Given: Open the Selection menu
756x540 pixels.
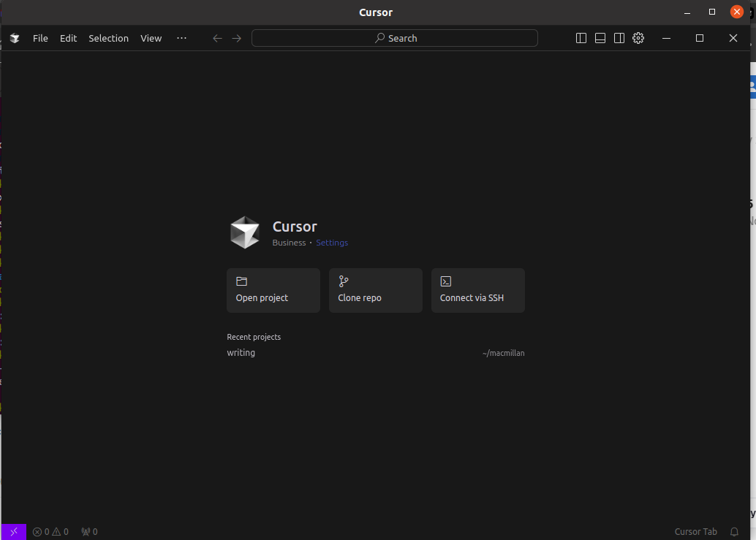Looking at the screenshot, I should [108, 39].
